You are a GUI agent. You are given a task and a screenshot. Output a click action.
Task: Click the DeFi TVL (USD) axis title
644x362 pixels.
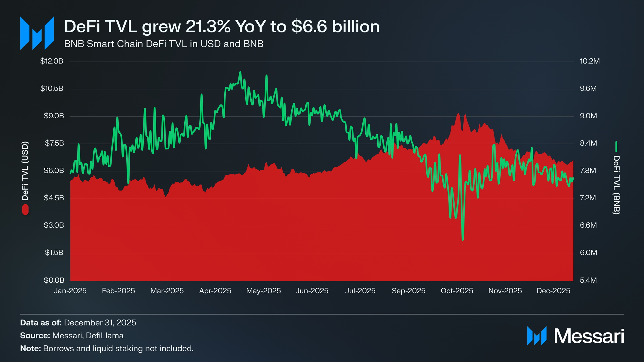pos(25,171)
